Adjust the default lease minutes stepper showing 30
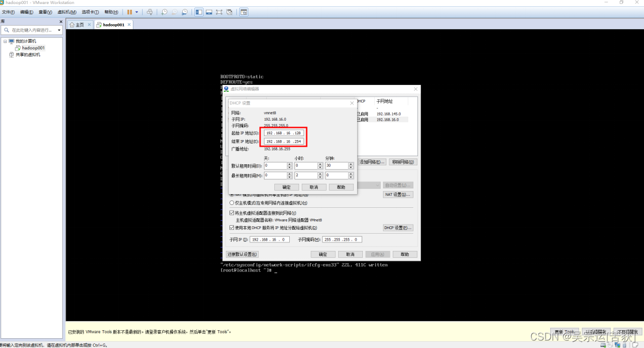This screenshot has width=644, height=348. coord(351,165)
